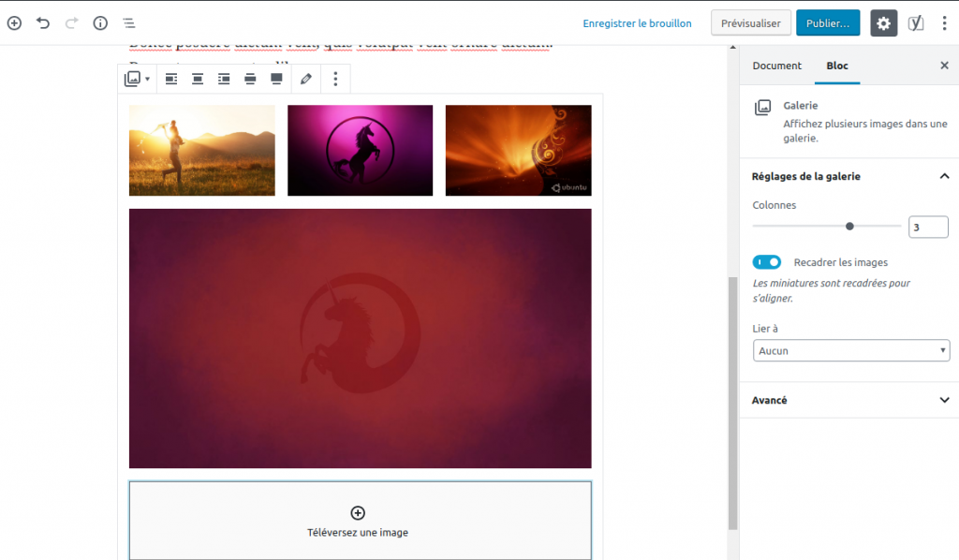The image size is (959, 560).
Task: Edit the gallery with pencil icon
Action: click(306, 79)
